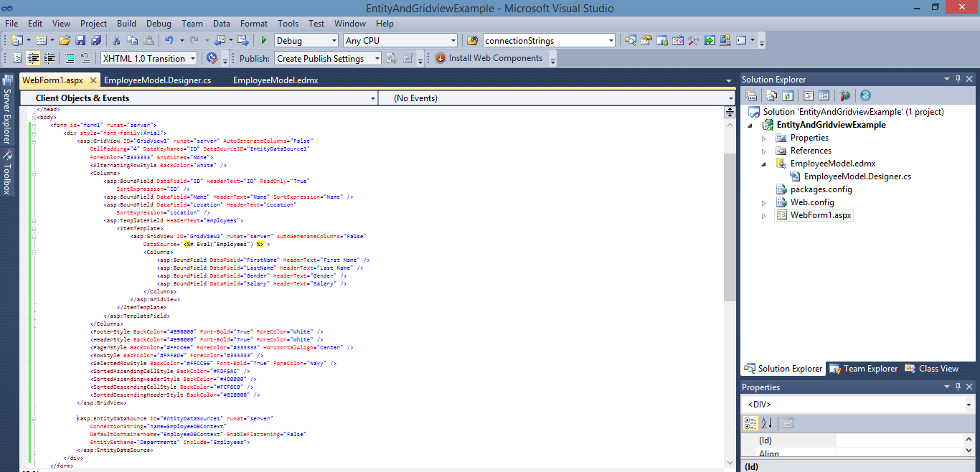Switch to the EmployeeModel.Designer.cs tab
Viewport: 980px width, 472px height.
point(157,80)
